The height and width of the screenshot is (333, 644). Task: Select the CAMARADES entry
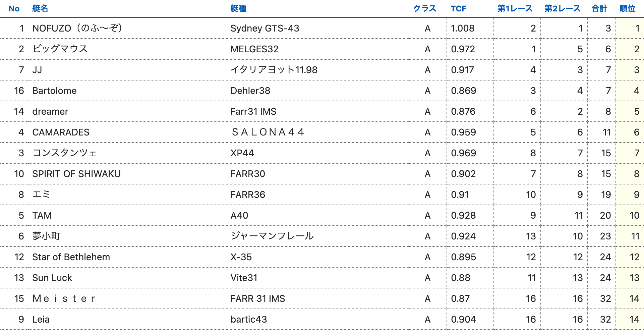(x=61, y=132)
